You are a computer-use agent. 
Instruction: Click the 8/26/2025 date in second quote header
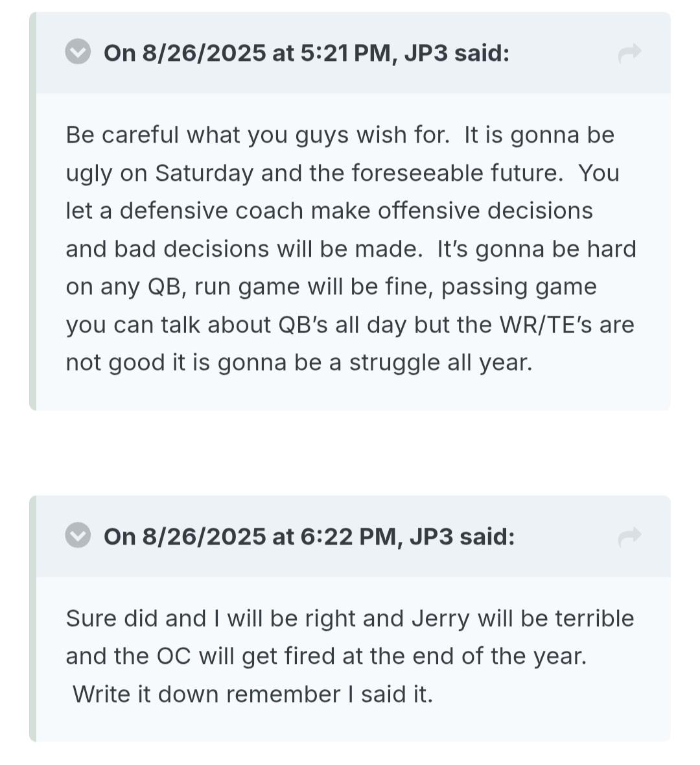pos(204,536)
